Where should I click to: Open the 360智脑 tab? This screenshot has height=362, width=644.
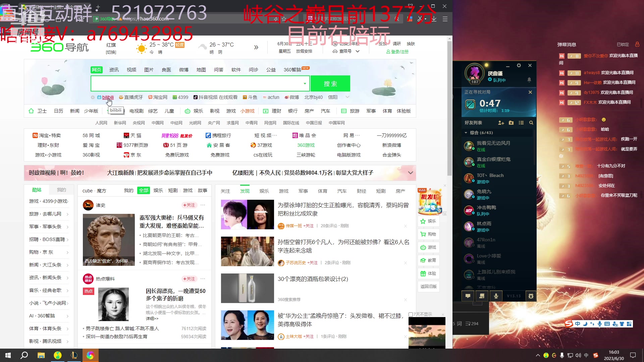tap(292, 70)
